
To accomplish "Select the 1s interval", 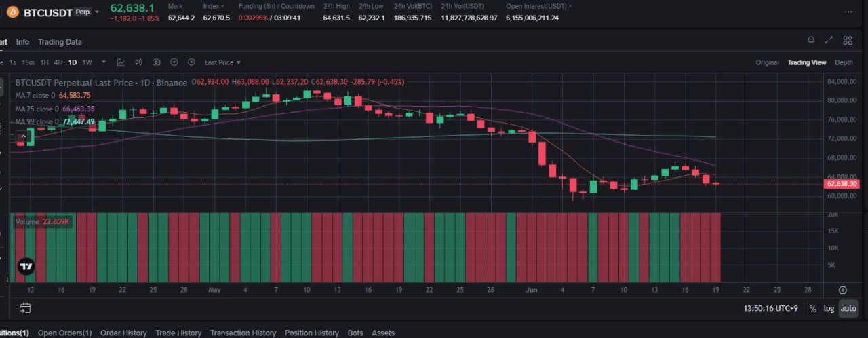I will coord(12,62).
